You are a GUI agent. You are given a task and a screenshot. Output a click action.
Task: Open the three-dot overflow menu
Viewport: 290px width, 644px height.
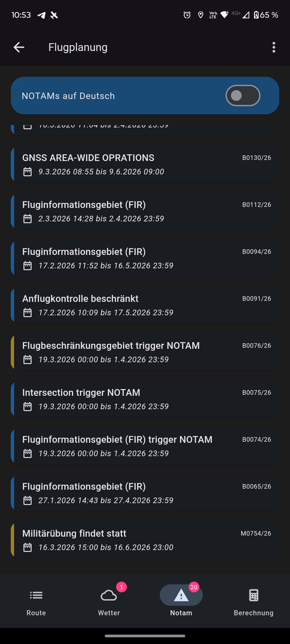point(274,47)
